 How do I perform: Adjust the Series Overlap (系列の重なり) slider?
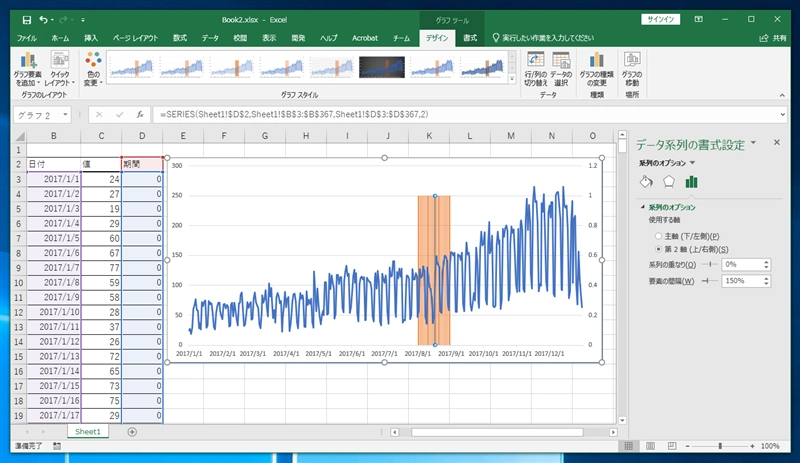(x=710, y=264)
